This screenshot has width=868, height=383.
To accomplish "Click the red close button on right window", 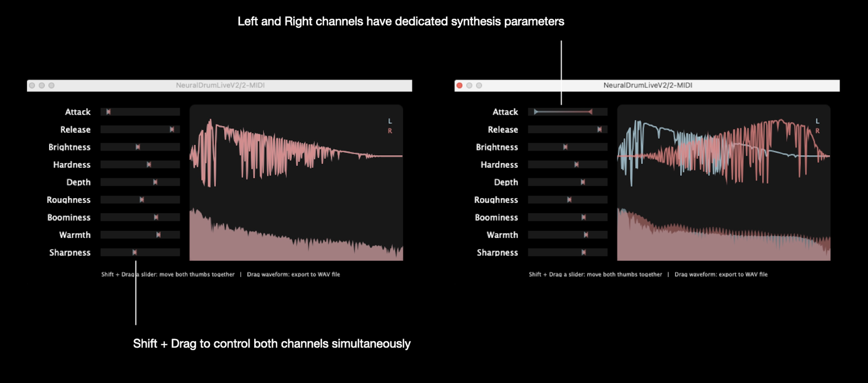I will 459,86.
